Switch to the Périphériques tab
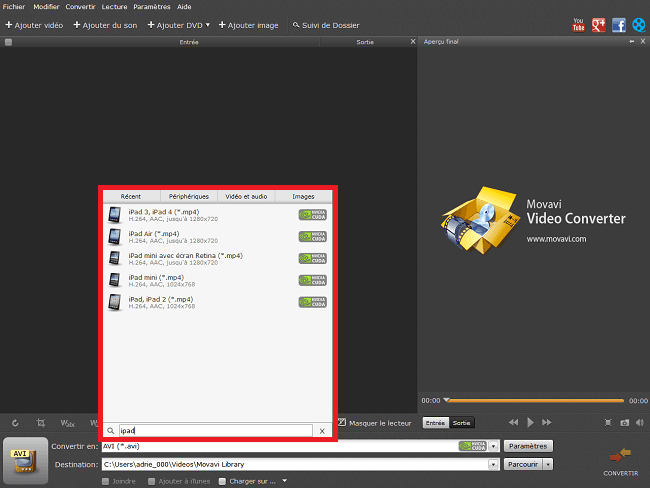 189,197
